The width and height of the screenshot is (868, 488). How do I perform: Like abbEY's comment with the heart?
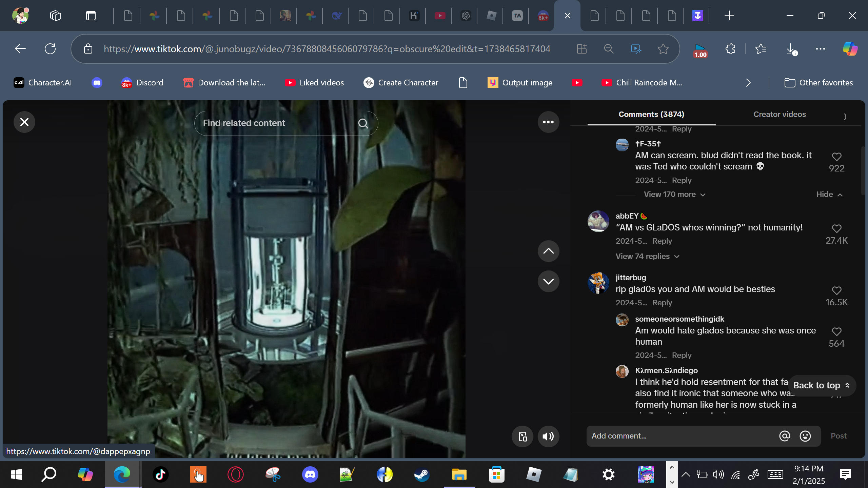(836, 229)
